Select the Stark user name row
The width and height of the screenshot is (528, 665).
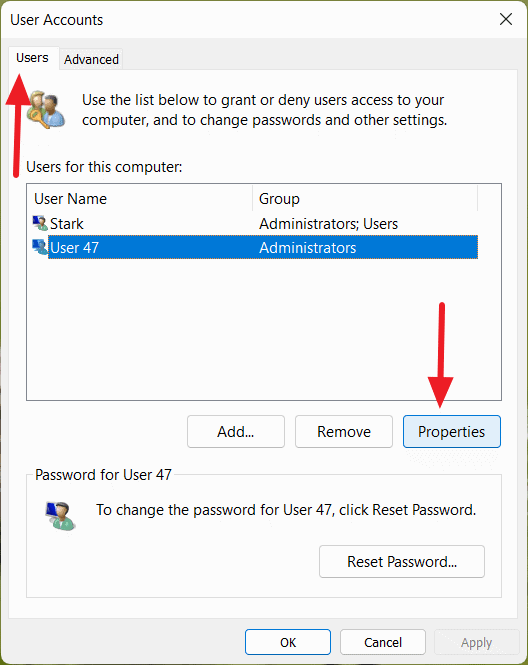(255, 224)
